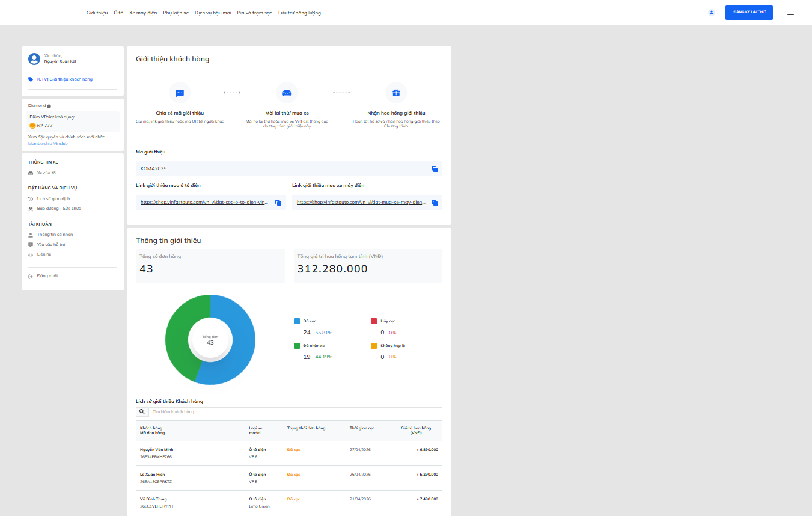Click the chat icon beside Yêu cầu hỗ trợ
Image resolution: width=812 pixels, height=516 pixels.
(31, 245)
